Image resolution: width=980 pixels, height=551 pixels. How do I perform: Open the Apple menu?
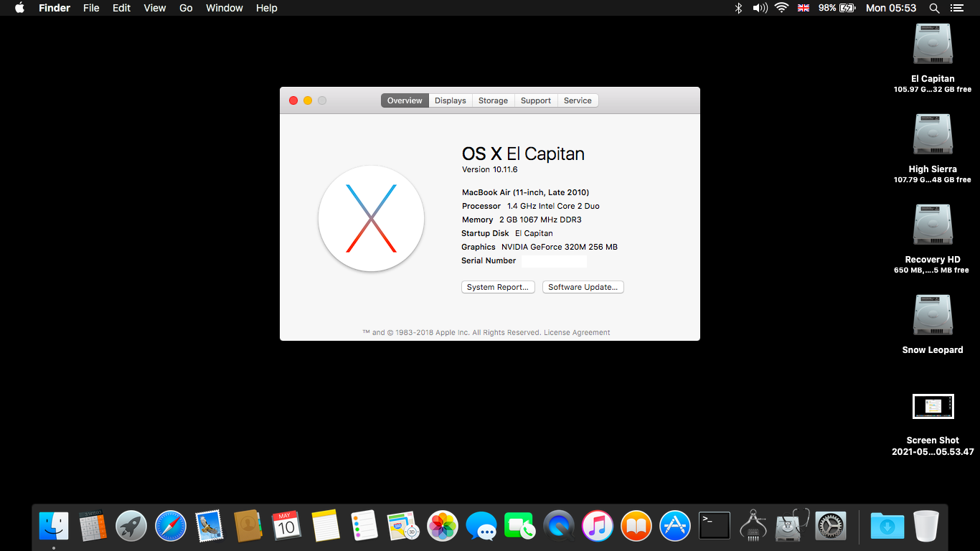tap(19, 8)
